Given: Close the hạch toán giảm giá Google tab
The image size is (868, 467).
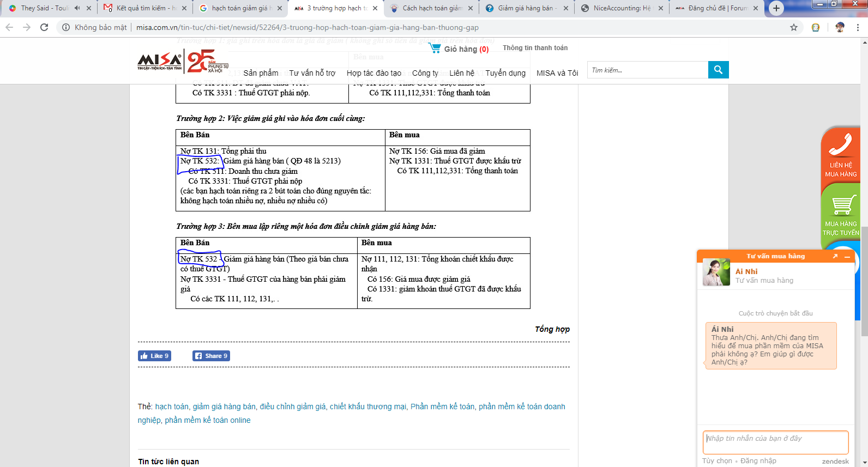Looking at the screenshot, I should pyautogui.click(x=280, y=8).
